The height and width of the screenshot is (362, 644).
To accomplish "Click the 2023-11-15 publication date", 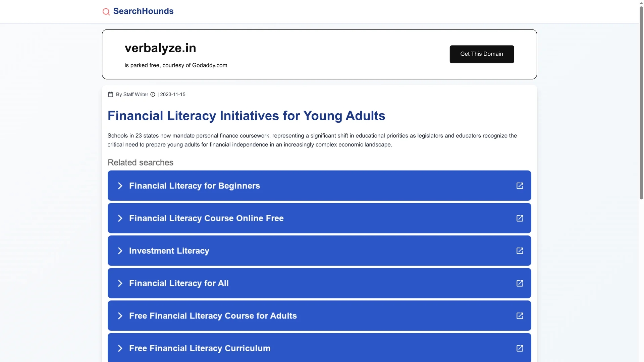I will tap(173, 95).
